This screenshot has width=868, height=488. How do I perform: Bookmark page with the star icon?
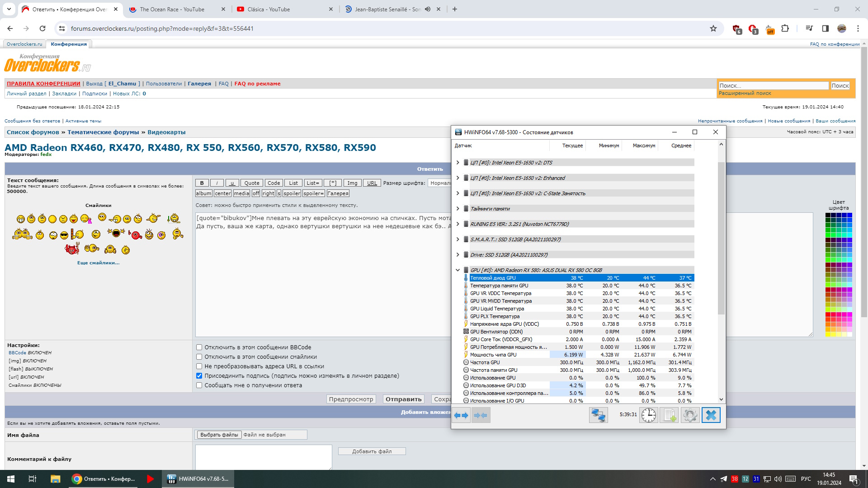tap(713, 28)
